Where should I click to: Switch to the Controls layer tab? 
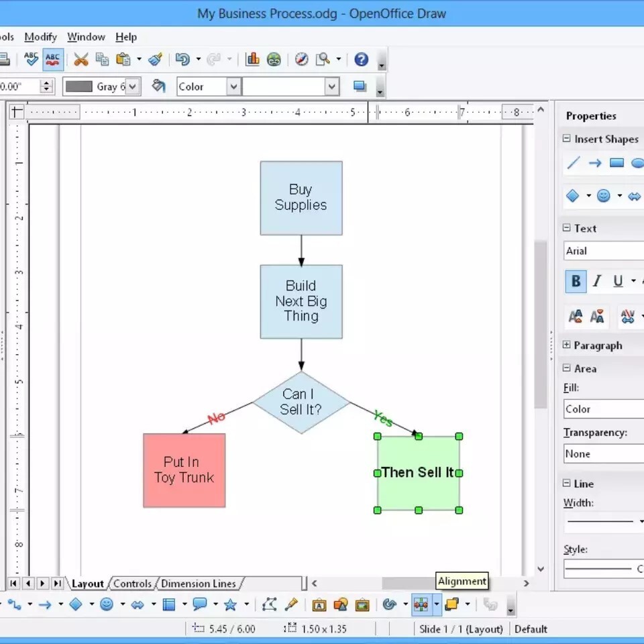coord(132,583)
